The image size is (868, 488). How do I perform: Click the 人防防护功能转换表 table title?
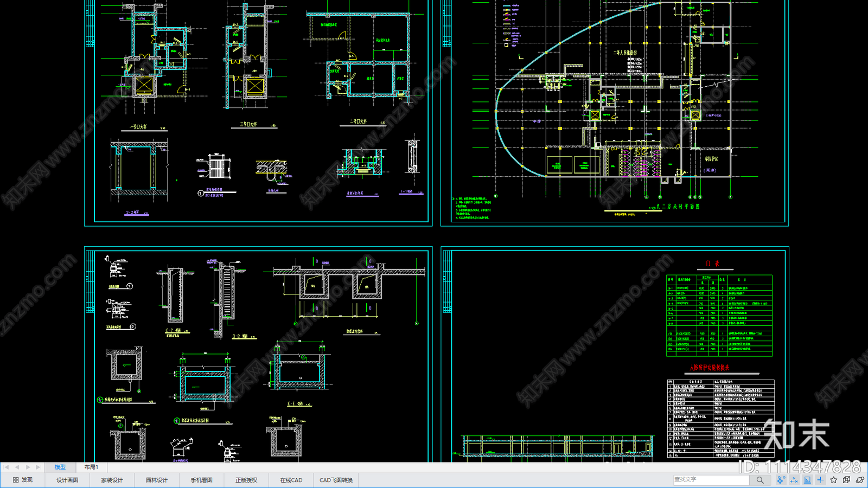point(710,368)
